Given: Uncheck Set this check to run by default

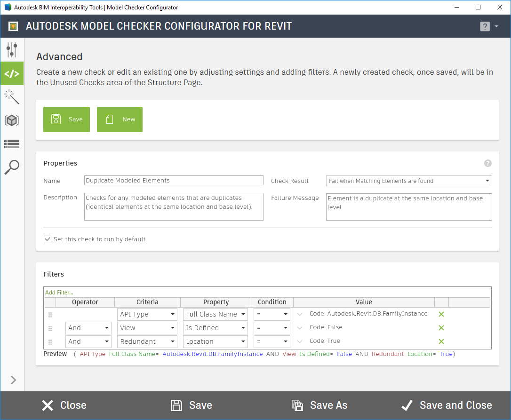Looking at the screenshot, I should [48, 239].
